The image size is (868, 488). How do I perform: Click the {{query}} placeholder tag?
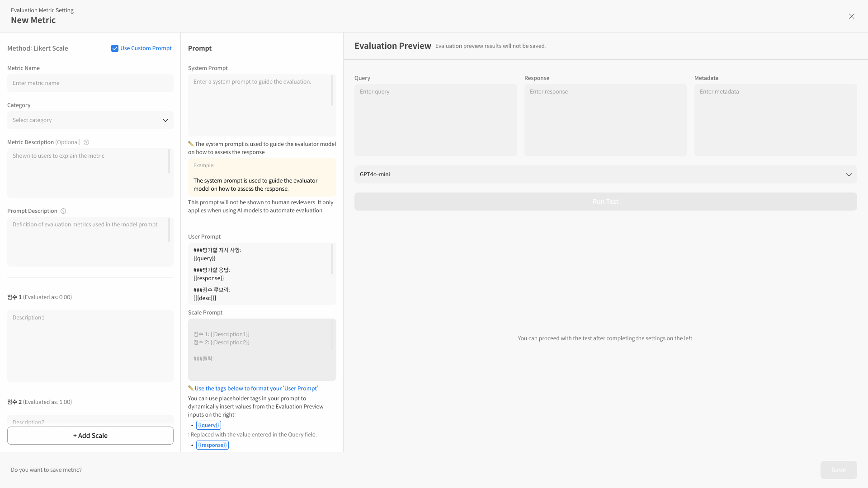[x=208, y=425]
